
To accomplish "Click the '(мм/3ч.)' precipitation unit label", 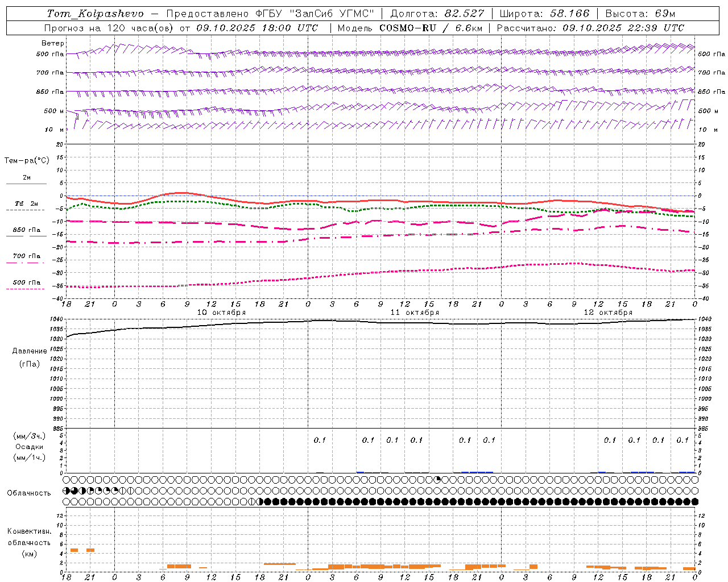I will point(30,436).
